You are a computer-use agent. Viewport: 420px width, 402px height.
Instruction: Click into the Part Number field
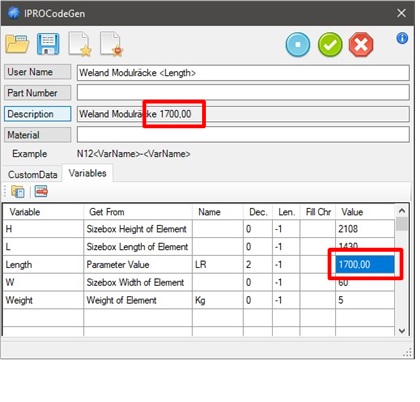click(243, 93)
